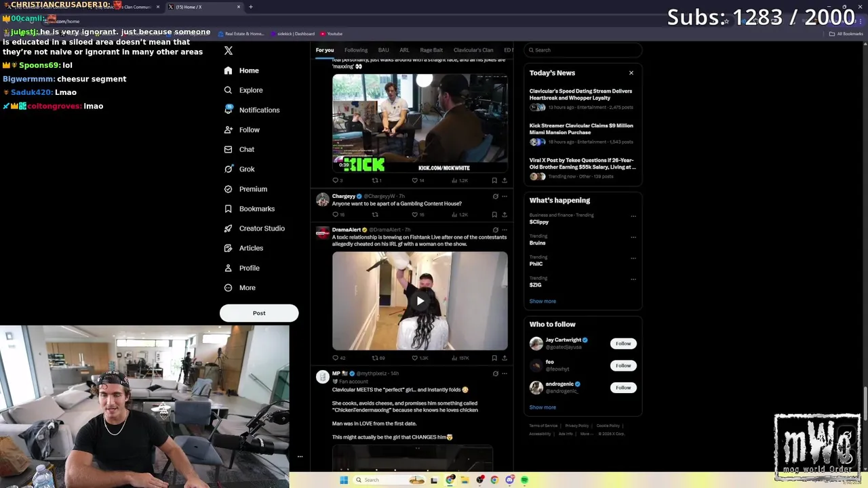Image resolution: width=868 pixels, height=488 pixels.
Task: Open the $Clippy trending topic
Action: tap(539, 222)
